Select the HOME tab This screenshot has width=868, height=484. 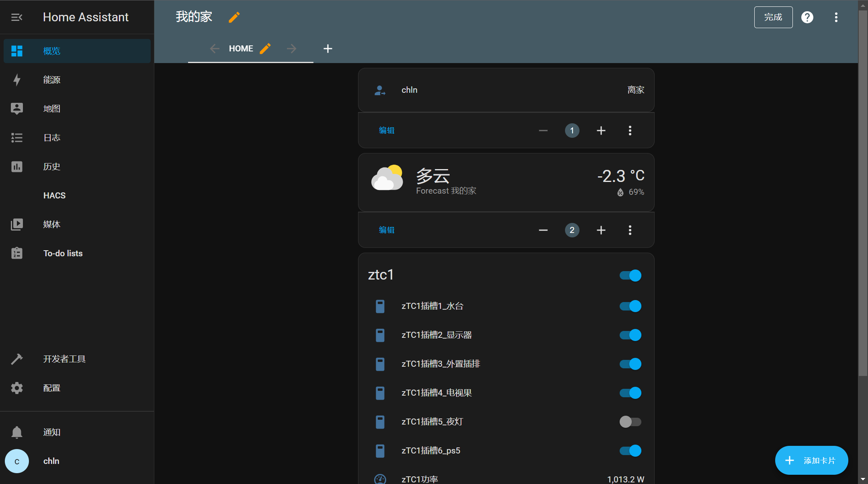pos(241,49)
